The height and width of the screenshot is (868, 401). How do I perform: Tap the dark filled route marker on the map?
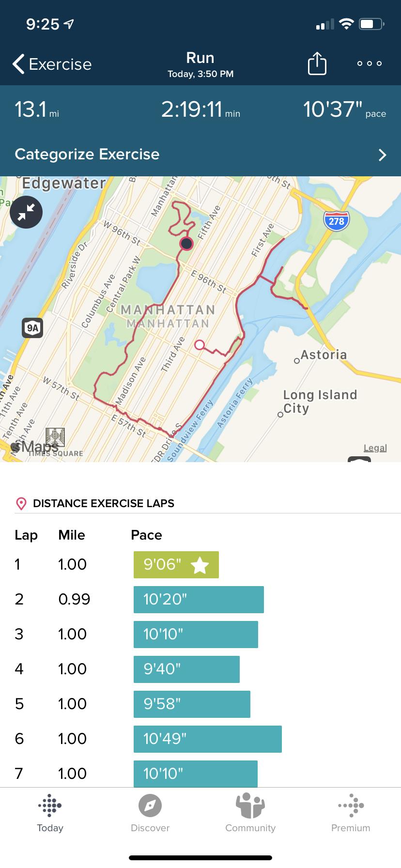point(186,243)
